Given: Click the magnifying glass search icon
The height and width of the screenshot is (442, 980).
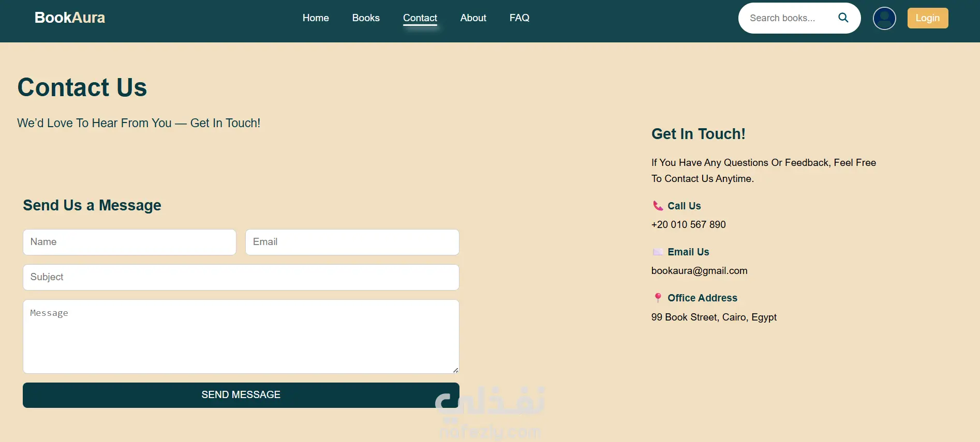Looking at the screenshot, I should [x=843, y=18].
